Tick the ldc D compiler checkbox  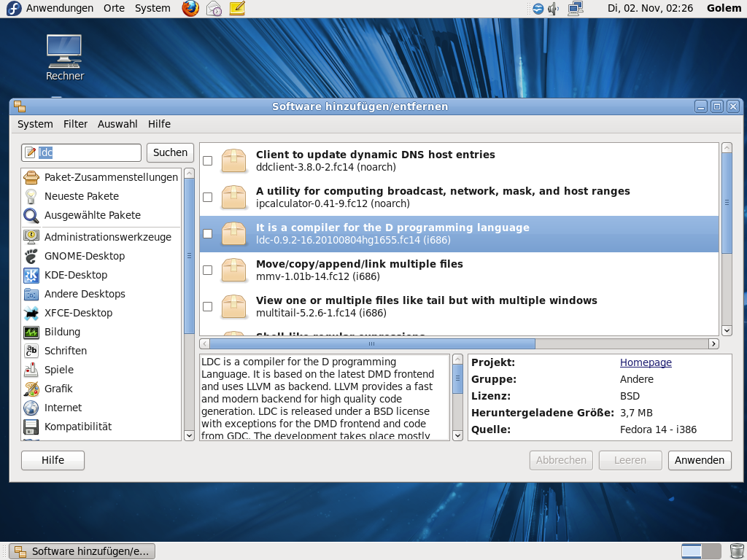(x=208, y=233)
